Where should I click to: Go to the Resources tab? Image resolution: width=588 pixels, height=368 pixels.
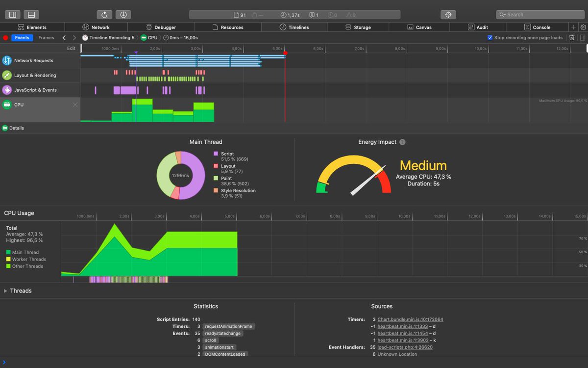pos(228,27)
